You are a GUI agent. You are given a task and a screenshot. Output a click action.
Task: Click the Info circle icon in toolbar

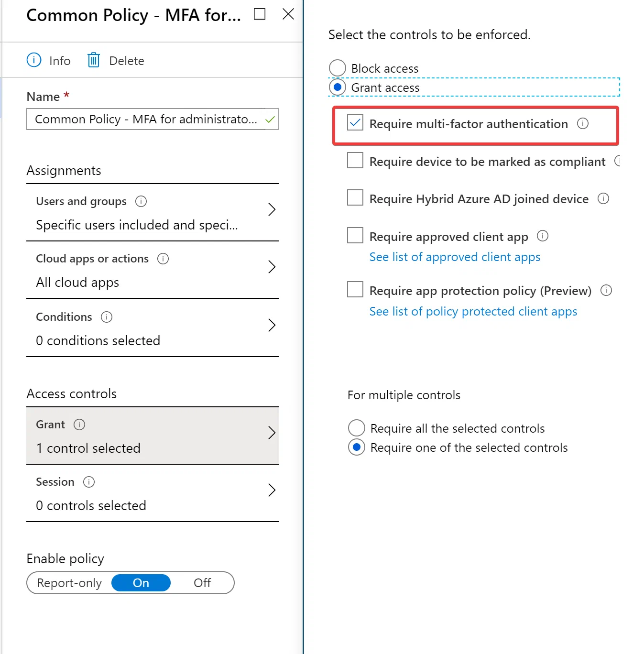34,60
